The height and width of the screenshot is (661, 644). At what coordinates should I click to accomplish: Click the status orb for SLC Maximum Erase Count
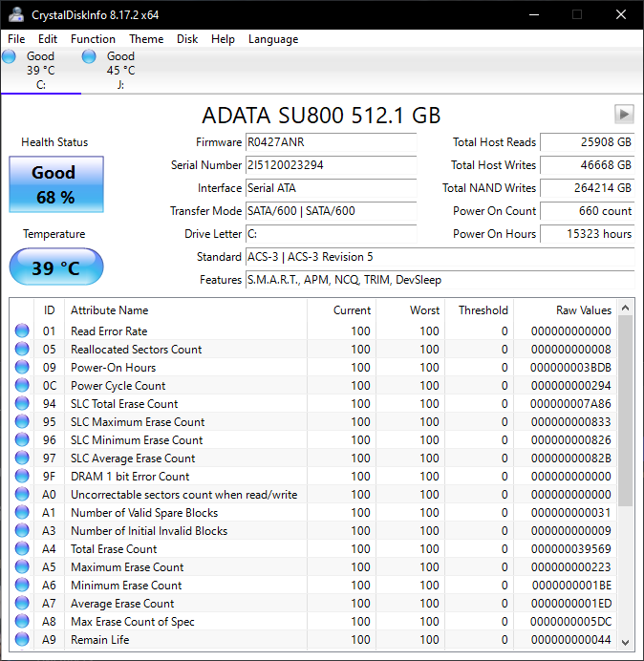click(x=22, y=421)
